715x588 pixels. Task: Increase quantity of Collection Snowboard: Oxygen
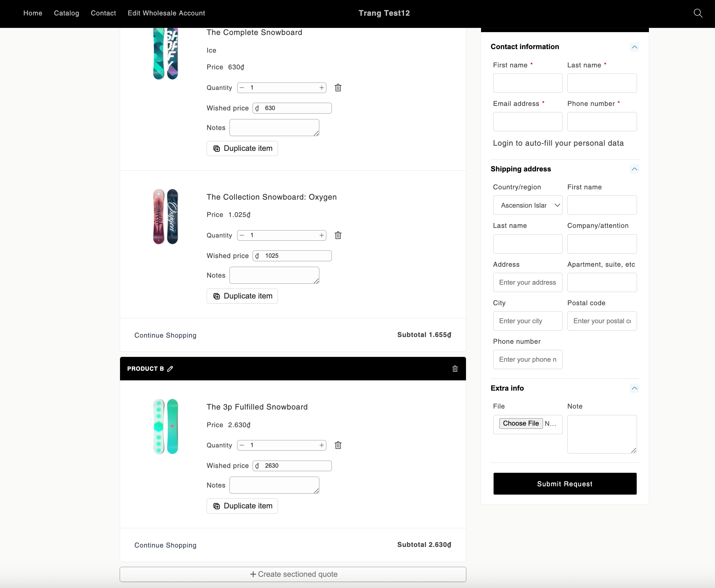(322, 235)
